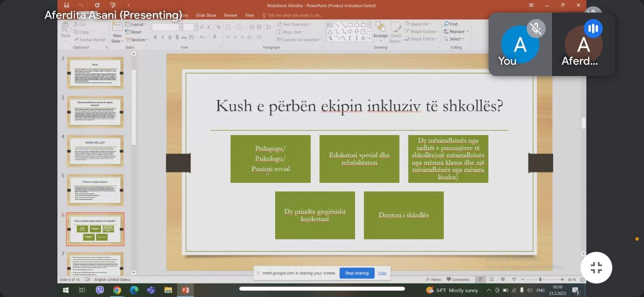This screenshot has width=644, height=297.
Task: Exit full screen using collapse icon
Action: [x=596, y=268]
